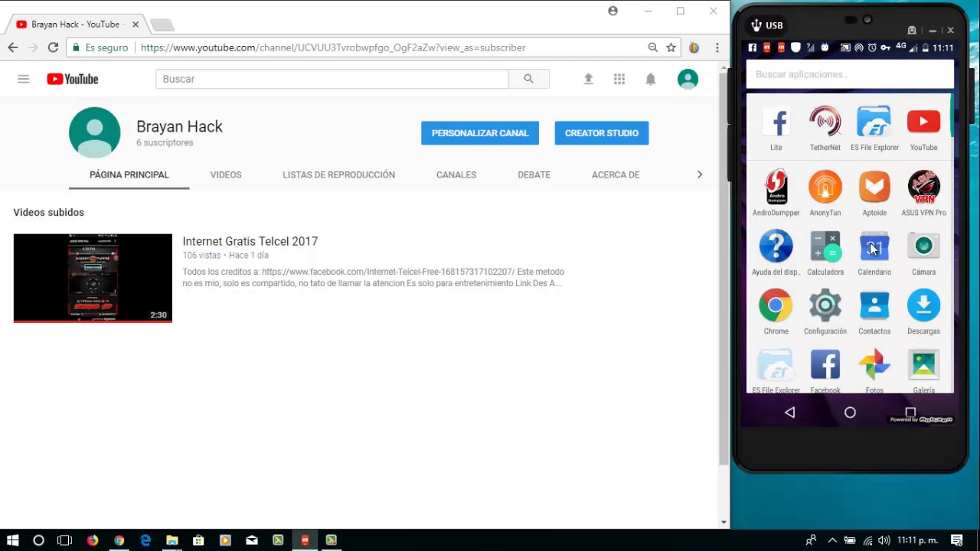The height and width of the screenshot is (551, 980).
Task: Open the Windows action center notifications
Action: [x=956, y=540]
